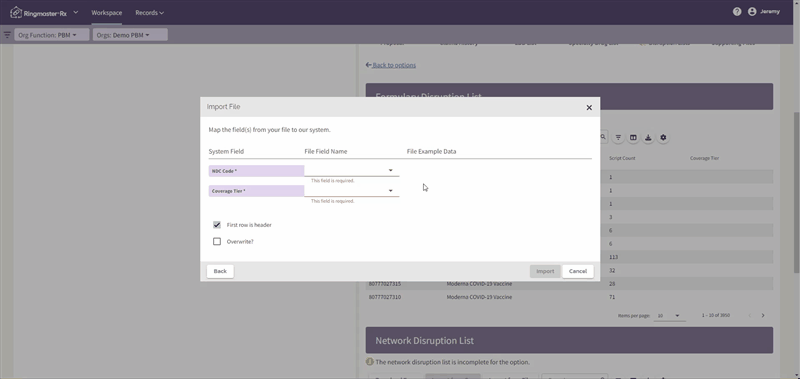Click the pagination text 1 – 10 of 3950

tap(715, 315)
